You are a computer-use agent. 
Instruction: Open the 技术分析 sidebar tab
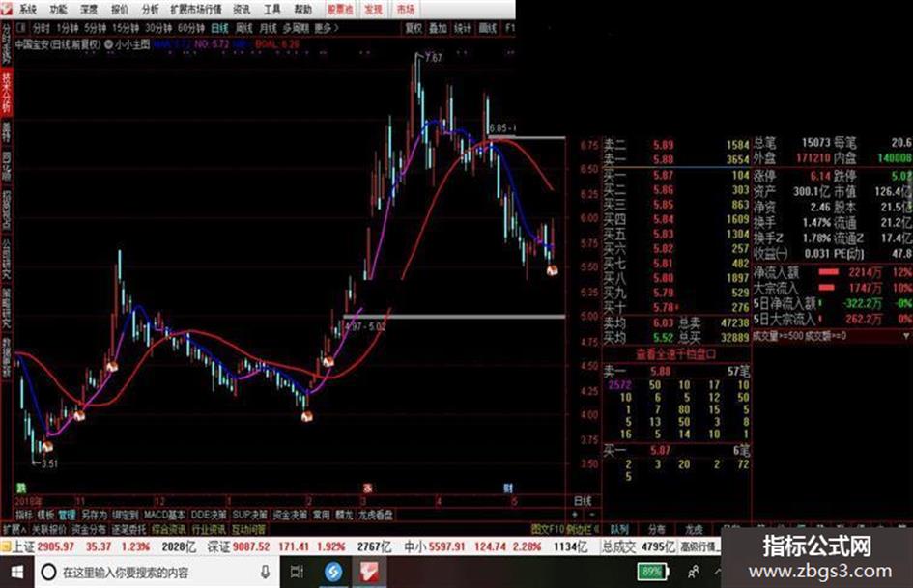tap(7, 93)
